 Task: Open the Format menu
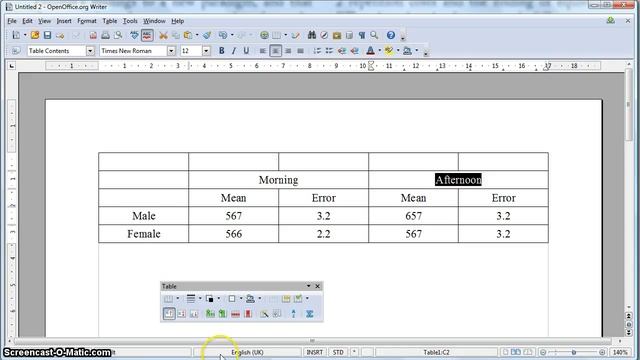(87, 21)
